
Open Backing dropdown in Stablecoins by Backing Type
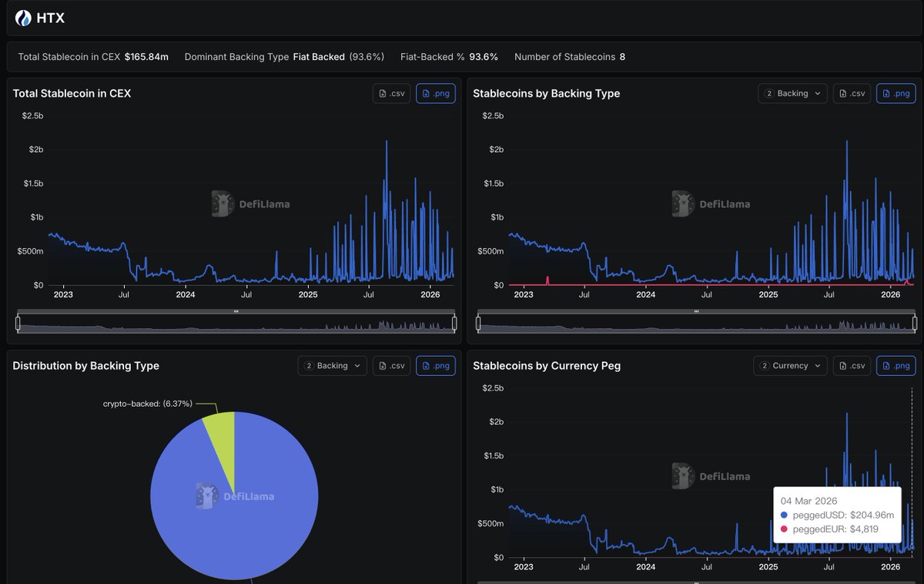[x=792, y=93]
